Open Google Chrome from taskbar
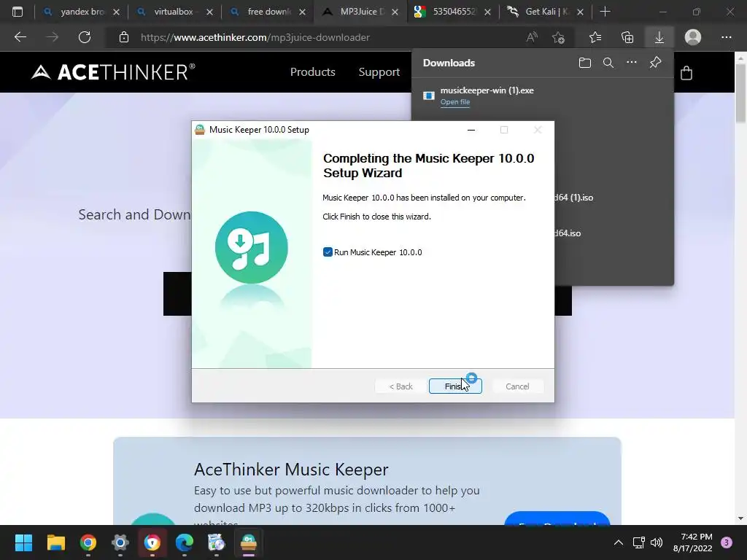 pos(88,542)
